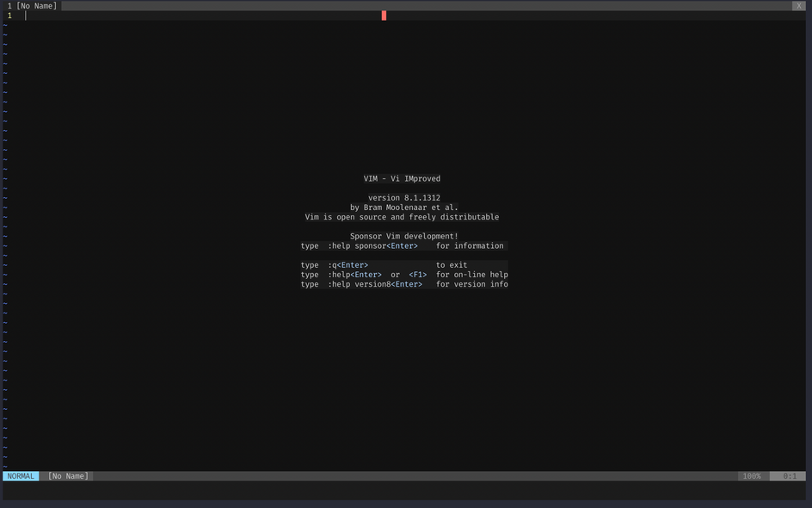
Task: Click the 'for on-line help' text
Action: (471, 274)
